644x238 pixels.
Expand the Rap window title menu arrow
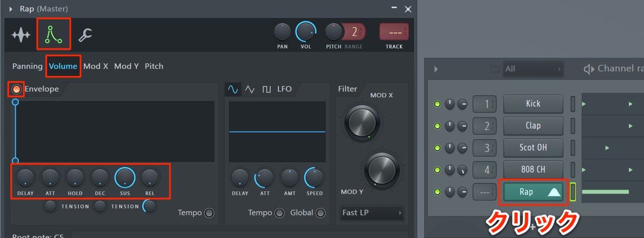pyautogui.click(x=11, y=9)
